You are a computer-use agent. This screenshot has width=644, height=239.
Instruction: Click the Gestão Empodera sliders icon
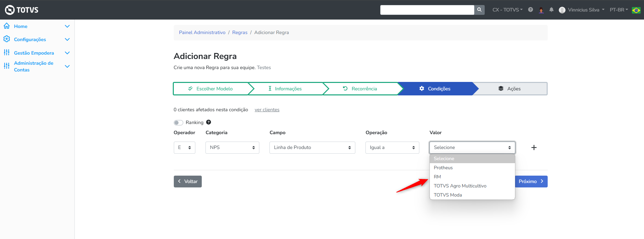[7, 52]
